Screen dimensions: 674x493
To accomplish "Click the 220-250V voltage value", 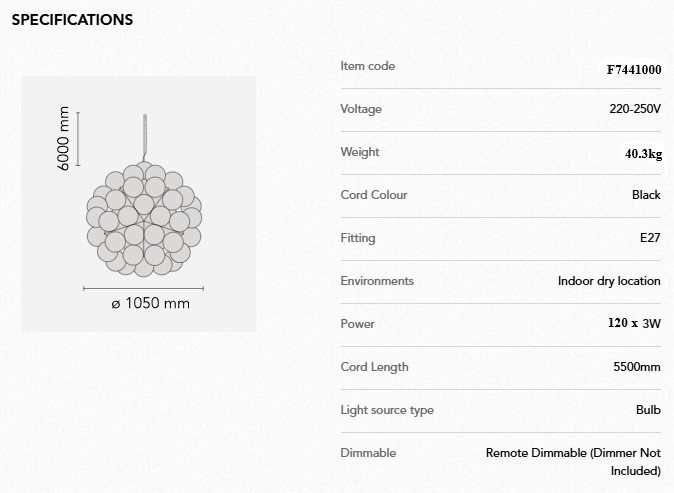I will click(x=635, y=109).
